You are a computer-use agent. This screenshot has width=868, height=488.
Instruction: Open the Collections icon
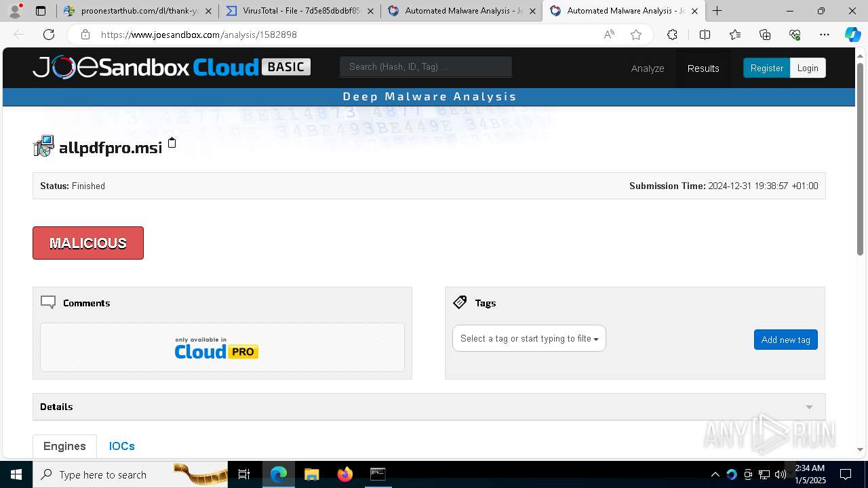pos(765,35)
